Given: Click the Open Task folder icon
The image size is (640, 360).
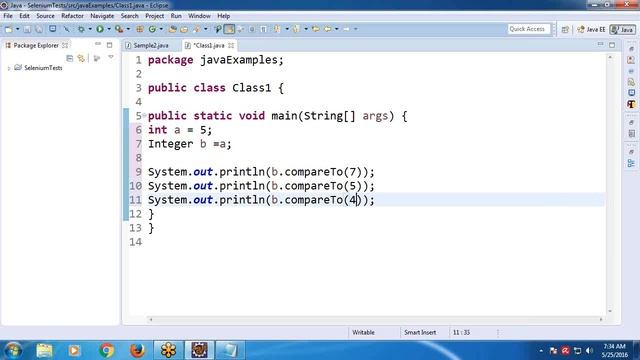Looking at the screenshot, I should pos(184,29).
